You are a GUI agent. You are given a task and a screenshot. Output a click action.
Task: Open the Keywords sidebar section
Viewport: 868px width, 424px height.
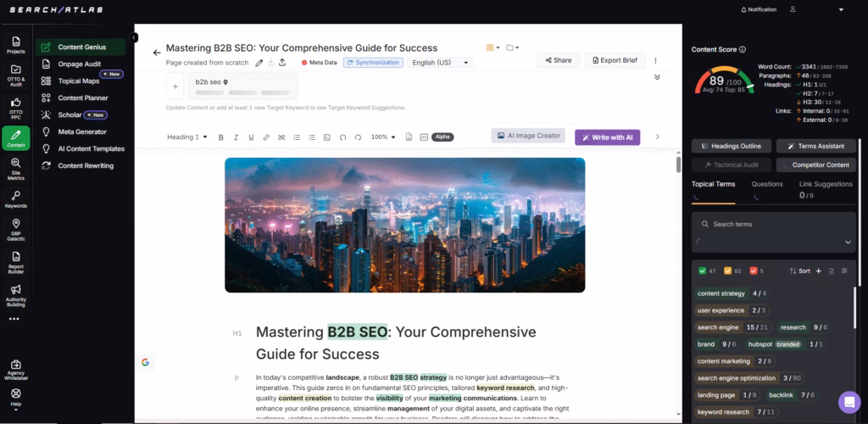click(15, 199)
